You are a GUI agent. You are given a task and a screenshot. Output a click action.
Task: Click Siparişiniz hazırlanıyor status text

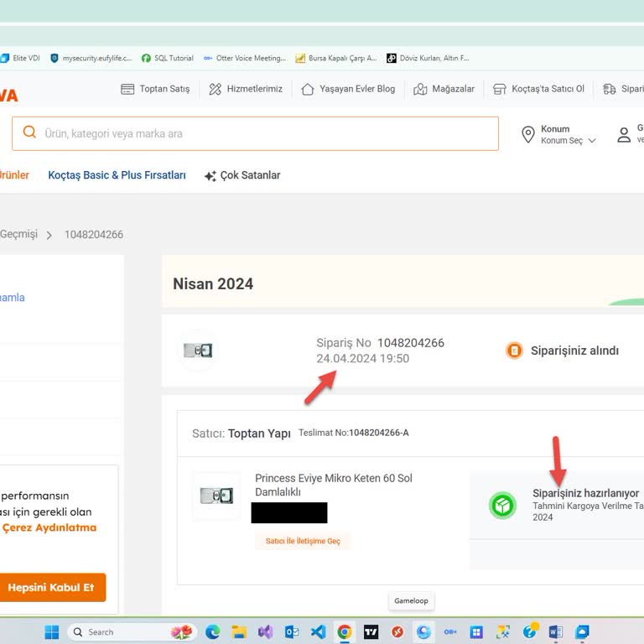(x=585, y=493)
